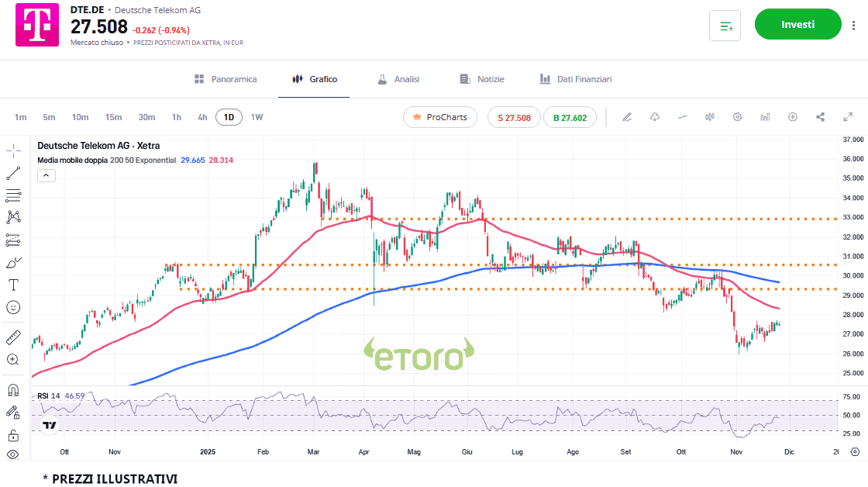Hide all drawings with eye icon

[x=13, y=455]
